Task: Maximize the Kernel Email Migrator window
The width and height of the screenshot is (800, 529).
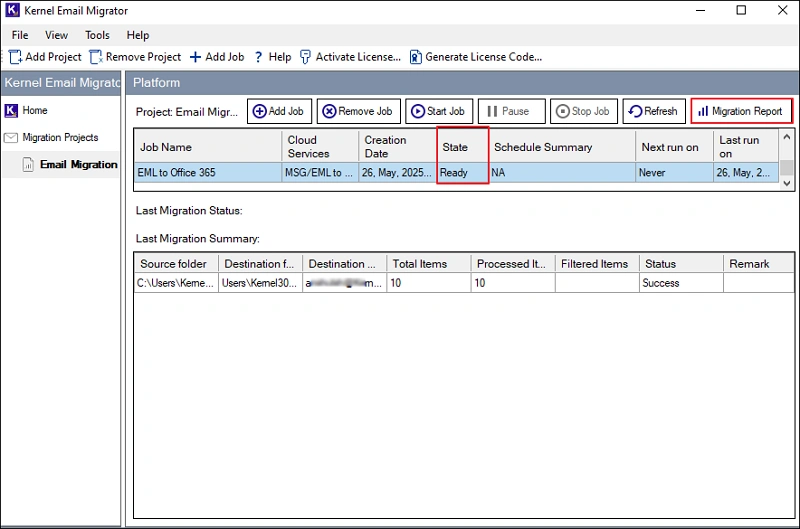Action: coord(741,10)
